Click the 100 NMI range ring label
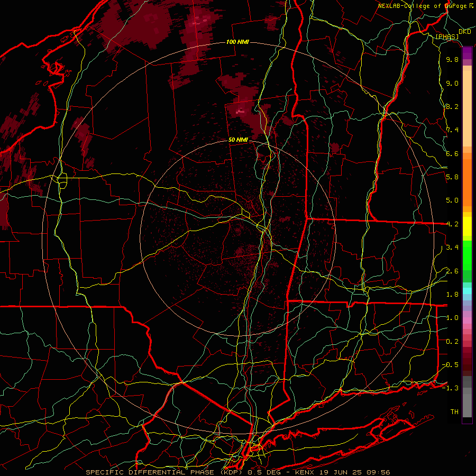 pos(237,42)
